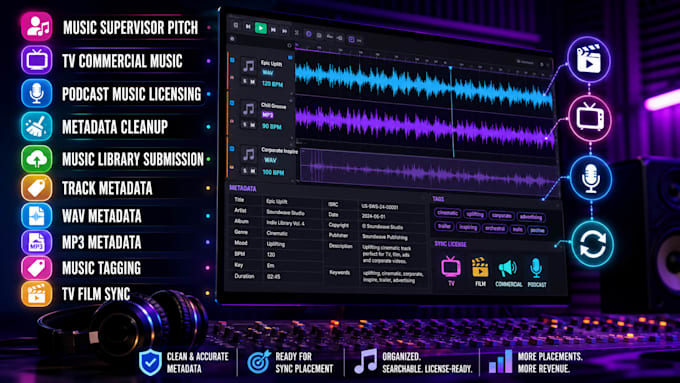Click the Music Supervisor Pitch pink icon
Viewport: 680px width, 383px height.
click(36, 26)
